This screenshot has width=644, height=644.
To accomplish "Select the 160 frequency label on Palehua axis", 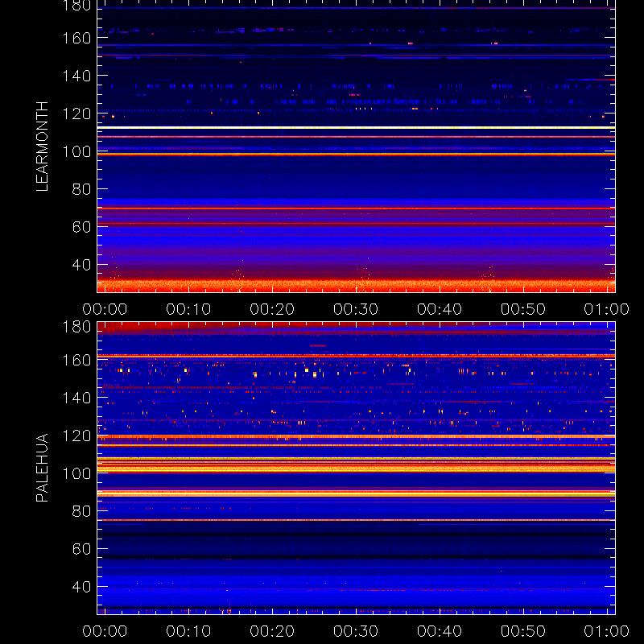I will coord(76,360).
